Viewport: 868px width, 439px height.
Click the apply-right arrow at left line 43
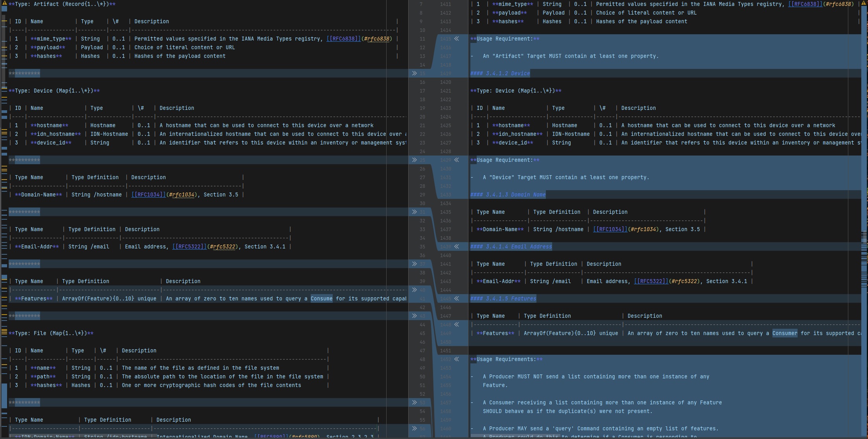[414, 316]
